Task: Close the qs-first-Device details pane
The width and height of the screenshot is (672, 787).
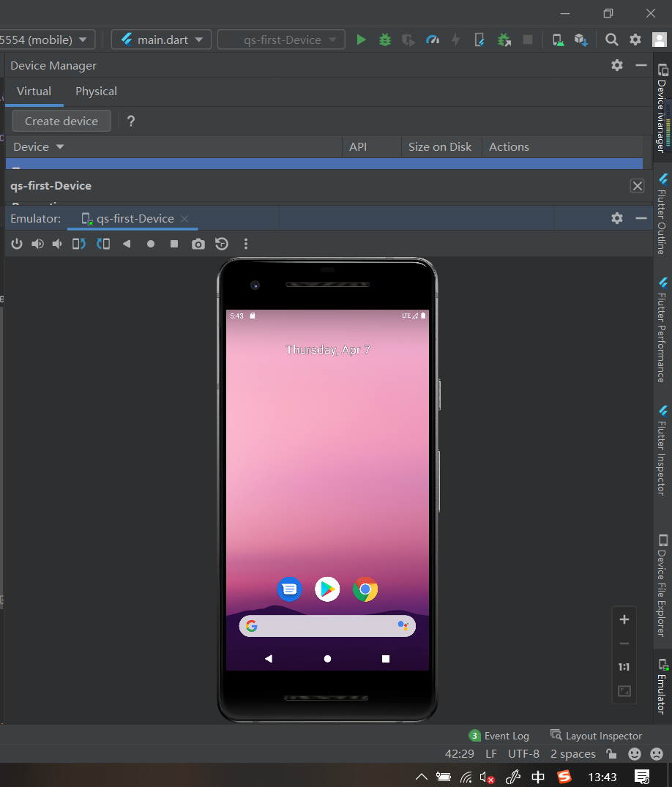Action: click(638, 186)
